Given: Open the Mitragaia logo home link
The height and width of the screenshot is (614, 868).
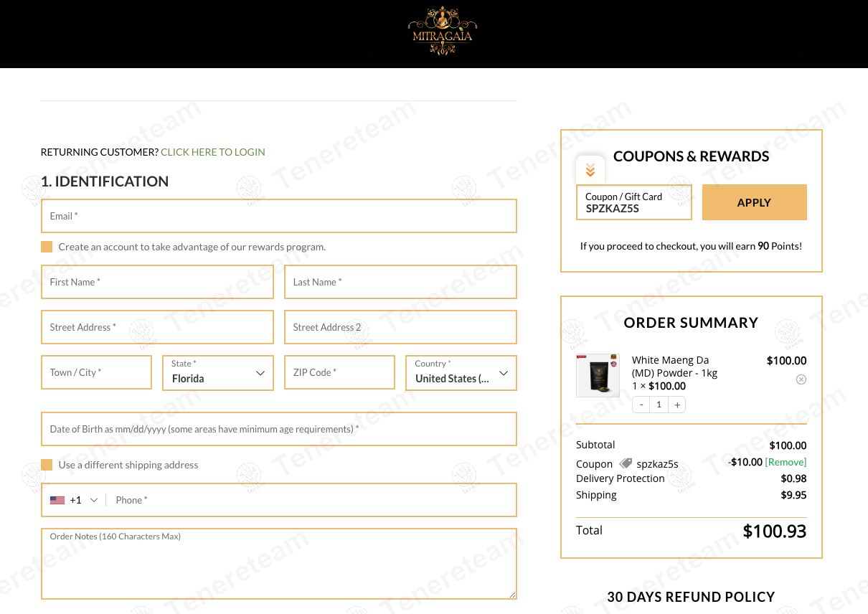Looking at the screenshot, I should tap(443, 31).
